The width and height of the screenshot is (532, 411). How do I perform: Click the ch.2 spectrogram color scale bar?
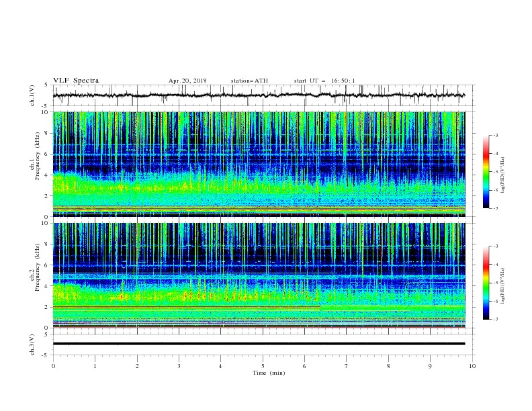486,283
